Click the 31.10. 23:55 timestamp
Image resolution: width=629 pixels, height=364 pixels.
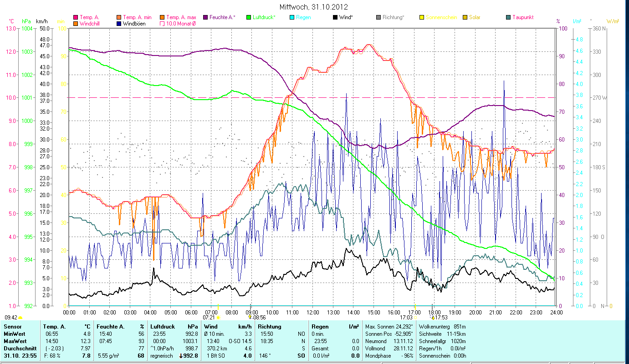point(20,356)
